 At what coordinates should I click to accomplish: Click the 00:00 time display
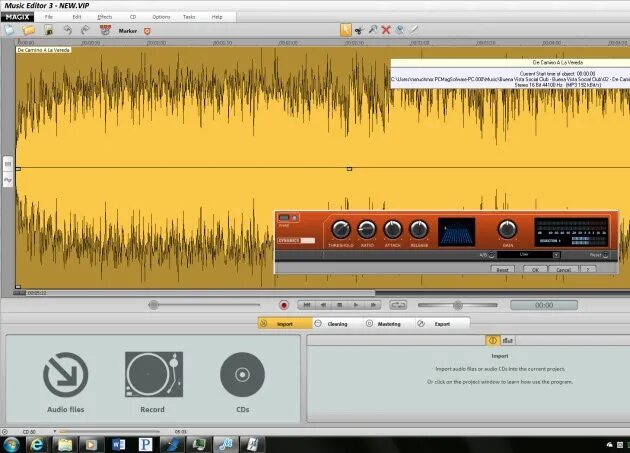[544, 305]
